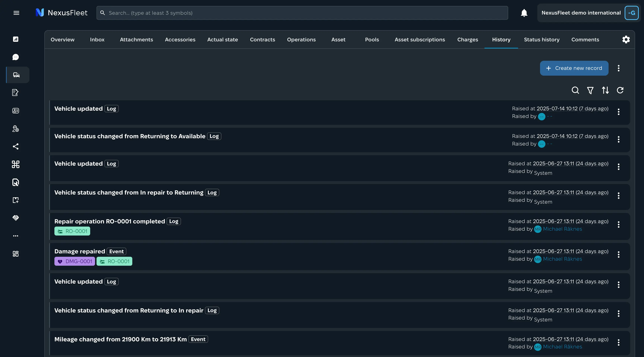
Task: Open three-dot menu for Damage repaired record
Action: (618, 255)
